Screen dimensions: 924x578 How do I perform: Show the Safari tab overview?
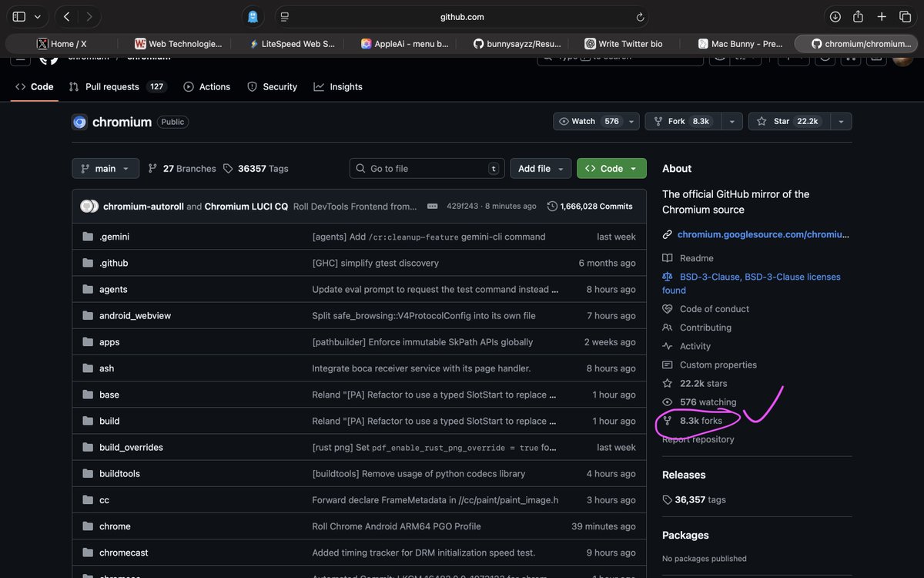906,16
